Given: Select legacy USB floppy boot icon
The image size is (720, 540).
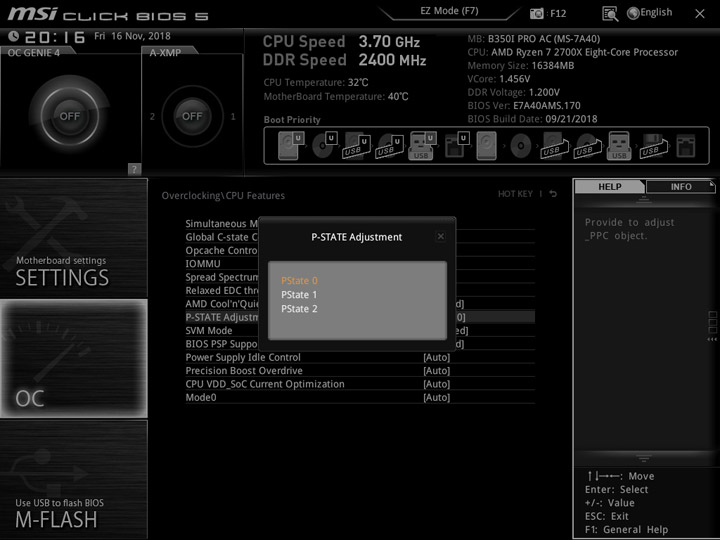Looking at the screenshot, I should point(653,146).
